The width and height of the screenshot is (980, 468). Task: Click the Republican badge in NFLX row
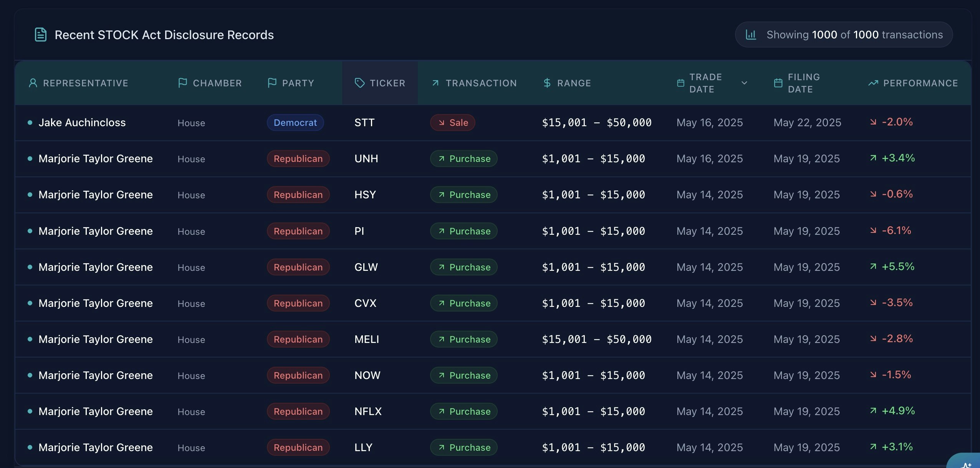tap(298, 412)
